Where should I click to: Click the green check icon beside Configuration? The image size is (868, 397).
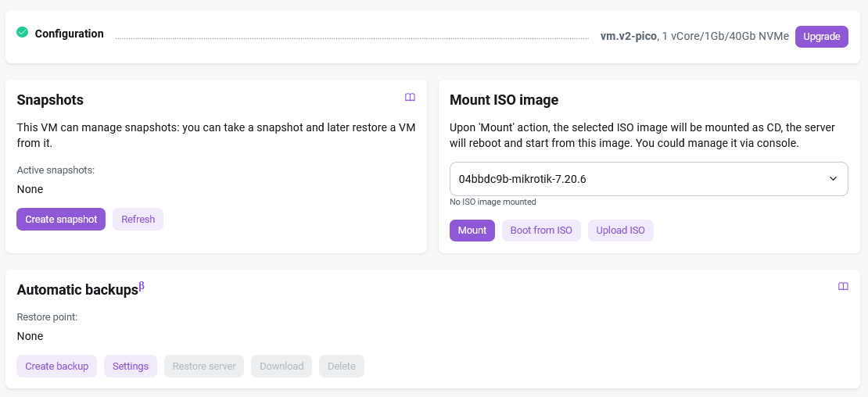coord(23,33)
